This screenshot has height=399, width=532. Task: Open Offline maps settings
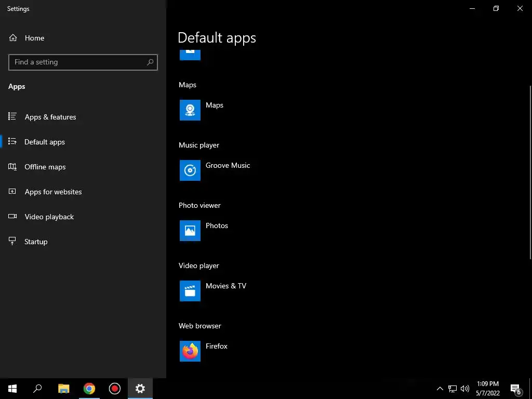pyautogui.click(x=83, y=167)
